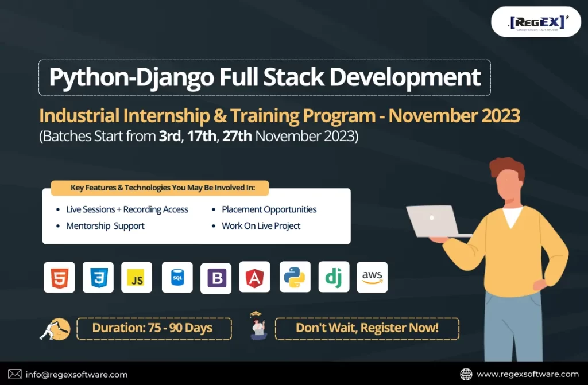Click the Django dj icon
The image size is (588, 385).
pyautogui.click(x=334, y=277)
